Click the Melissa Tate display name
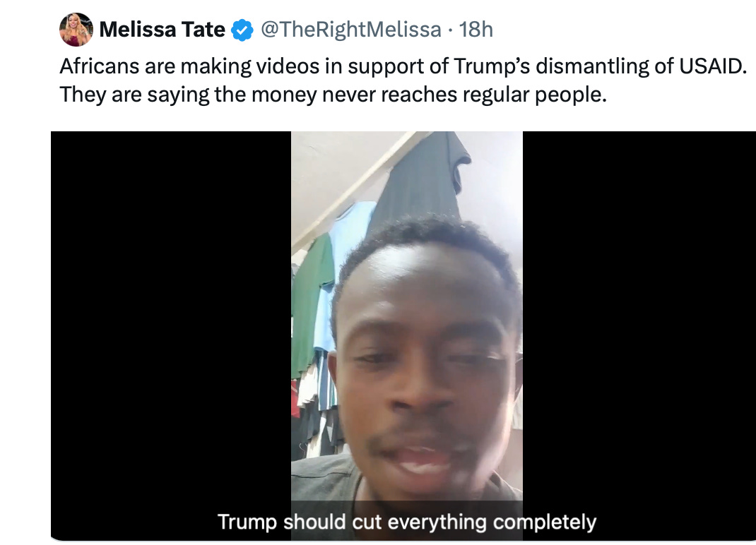 click(x=162, y=30)
